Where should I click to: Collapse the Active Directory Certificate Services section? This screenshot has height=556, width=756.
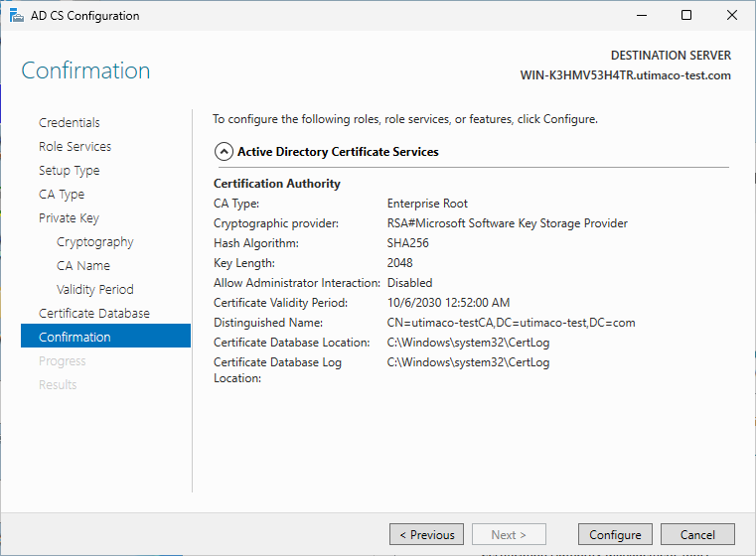click(x=224, y=152)
